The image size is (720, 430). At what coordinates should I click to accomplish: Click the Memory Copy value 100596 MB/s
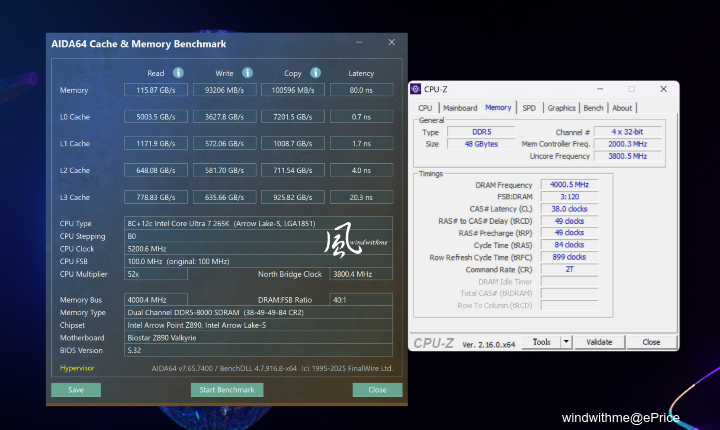point(293,90)
